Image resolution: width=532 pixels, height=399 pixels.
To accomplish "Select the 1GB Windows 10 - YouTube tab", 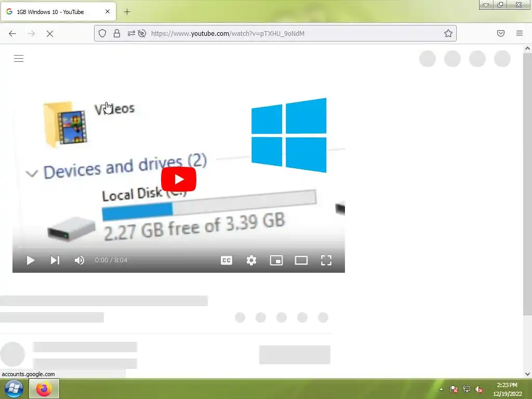I will click(58, 11).
